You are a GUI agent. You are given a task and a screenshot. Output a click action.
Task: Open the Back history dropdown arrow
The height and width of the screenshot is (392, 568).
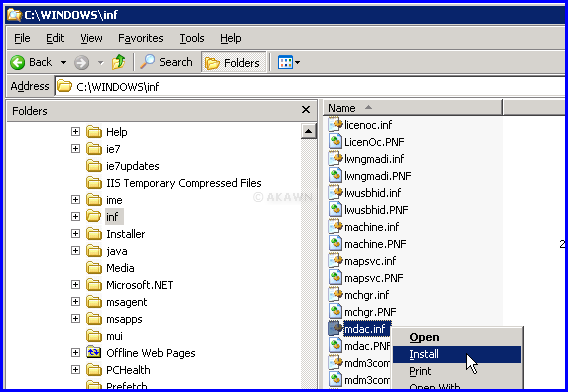click(63, 63)
